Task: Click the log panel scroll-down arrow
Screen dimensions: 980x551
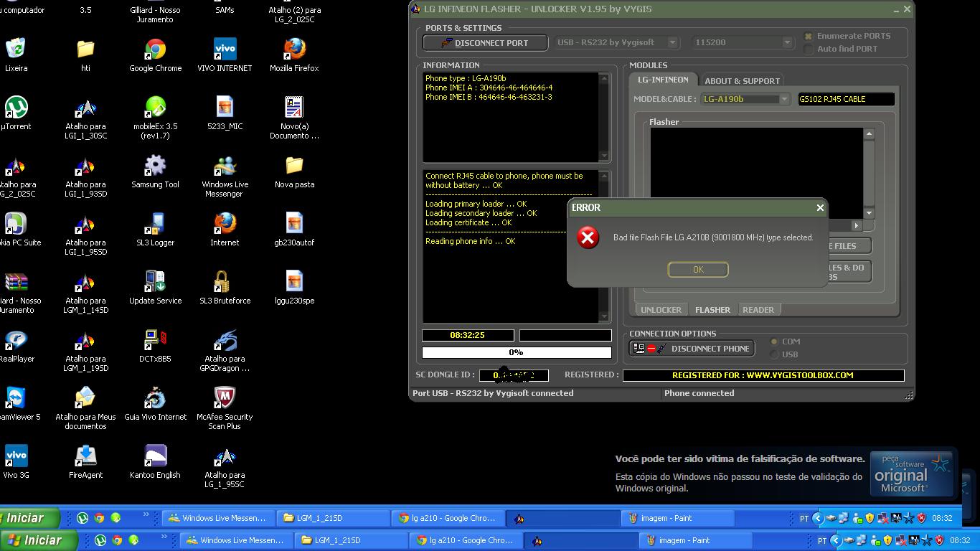Action: click(x=603, y=316)
